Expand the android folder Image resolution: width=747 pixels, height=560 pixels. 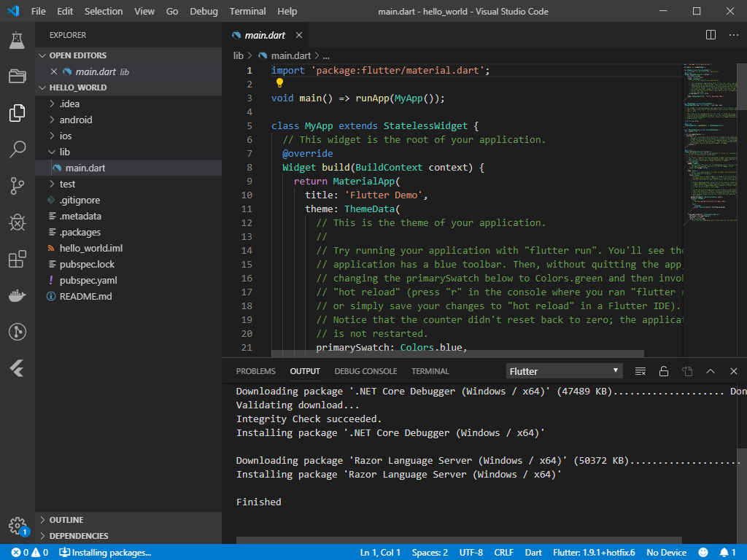pos(128,120)
